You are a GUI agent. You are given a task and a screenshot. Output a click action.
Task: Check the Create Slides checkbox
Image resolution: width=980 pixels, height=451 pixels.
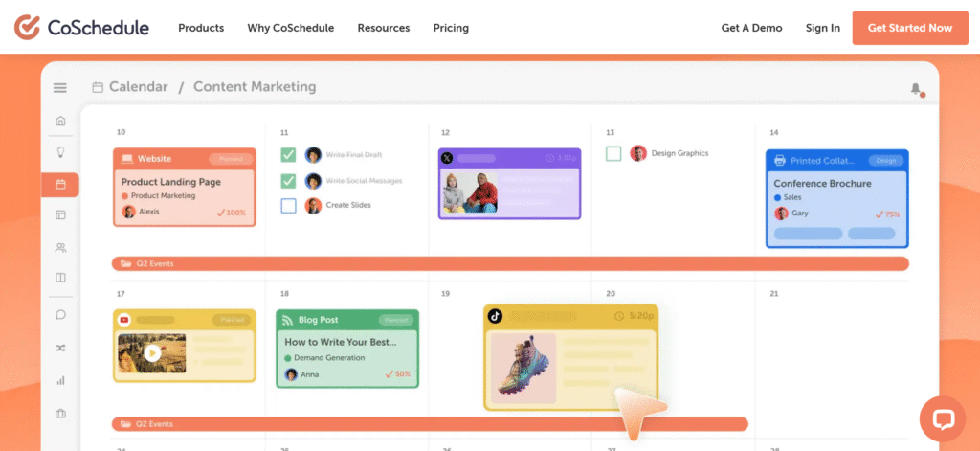click(288, 206)
